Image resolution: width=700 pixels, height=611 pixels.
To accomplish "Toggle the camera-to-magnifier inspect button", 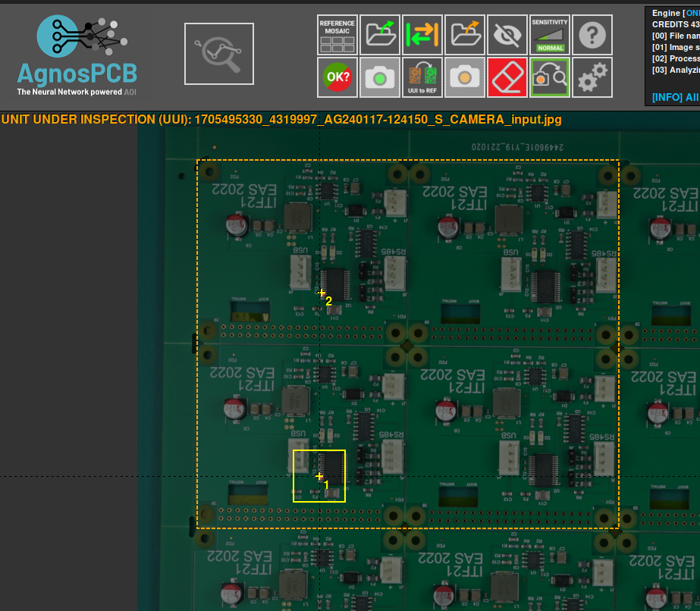I will 550,77.
